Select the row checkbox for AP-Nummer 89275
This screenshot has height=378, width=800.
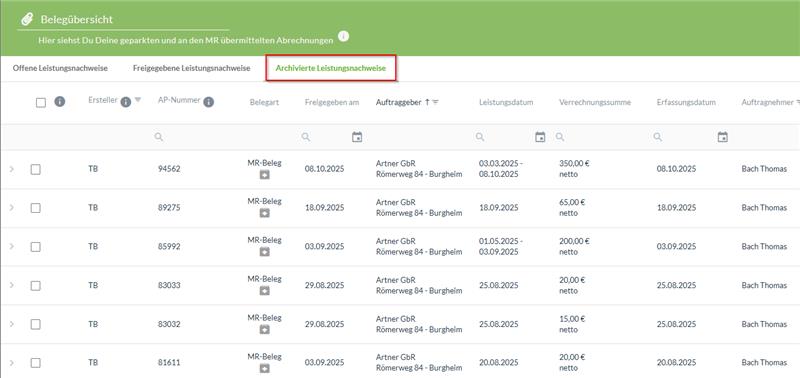coord(35,208)
